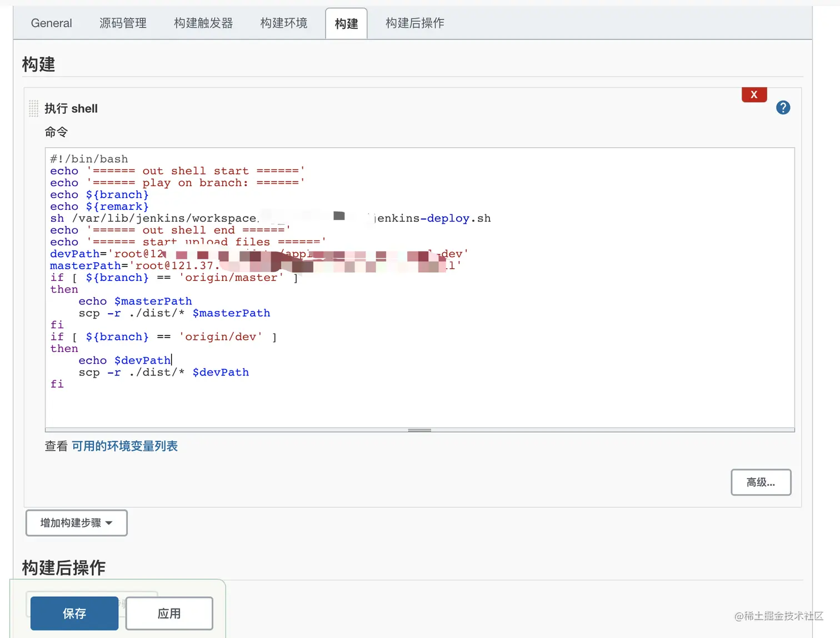Image resolution: width=840 pixels, height=638 pixels.
Task: Click the 'echo ${remark}' line
Action: click(99, 207)
